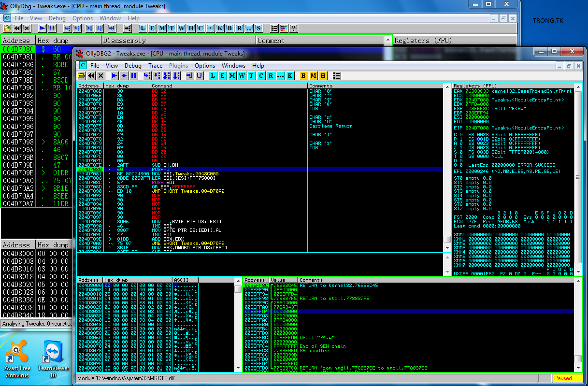The image size is (588, 386).
Task: Open the Options menu in rear OllyDbg window
Action: (x=83, y=18)
